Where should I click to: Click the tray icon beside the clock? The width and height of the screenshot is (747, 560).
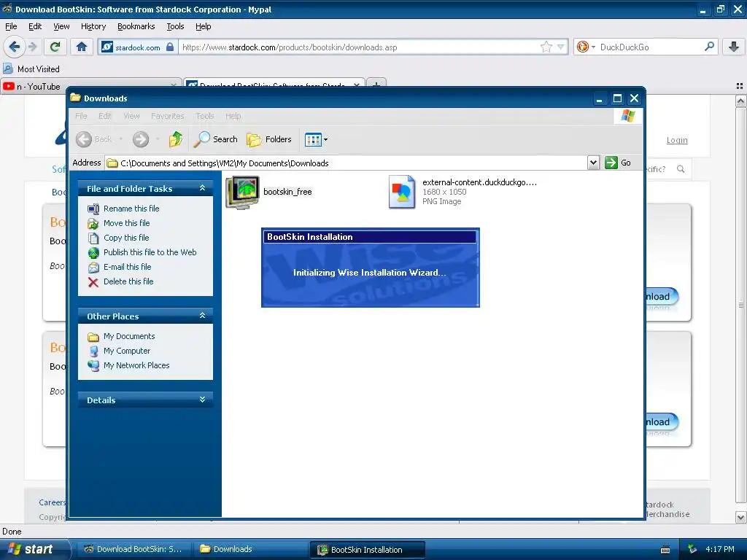[x=693, y=549]
